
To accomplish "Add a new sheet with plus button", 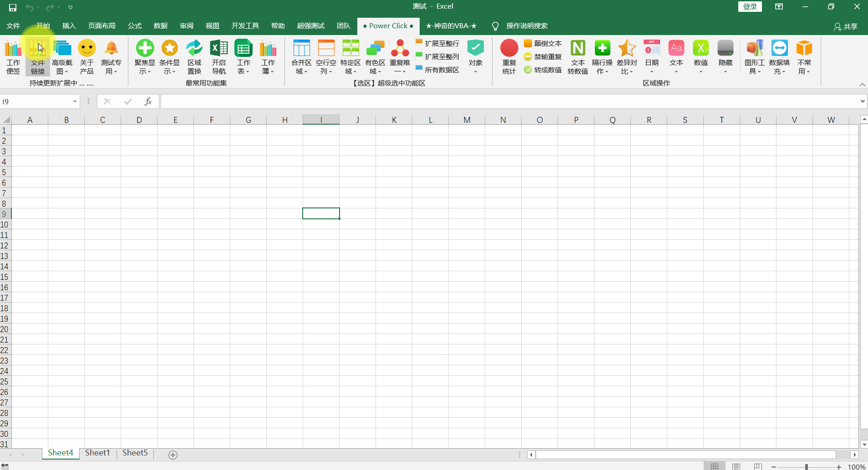I will [x=173, y=455].
